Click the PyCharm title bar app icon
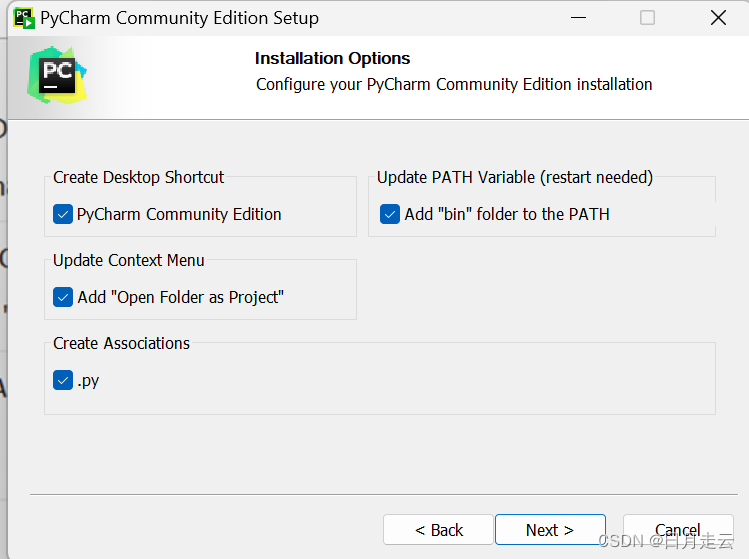Image resolution: width=749 pixels, height=559 pixels. (23, 18)
